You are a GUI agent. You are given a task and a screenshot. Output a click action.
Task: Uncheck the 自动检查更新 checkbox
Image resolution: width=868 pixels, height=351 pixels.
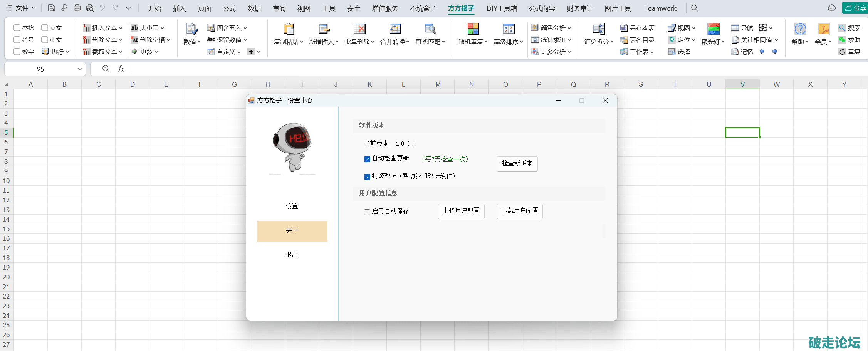367,159
